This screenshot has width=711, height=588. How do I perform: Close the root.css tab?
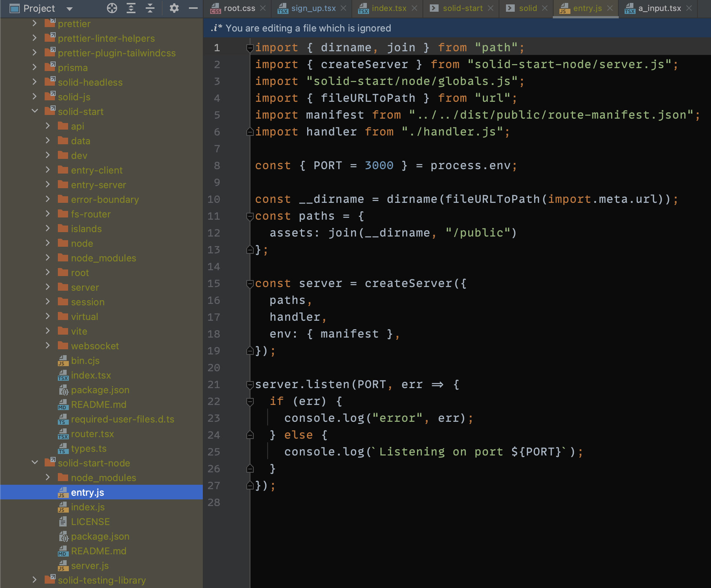263,8
